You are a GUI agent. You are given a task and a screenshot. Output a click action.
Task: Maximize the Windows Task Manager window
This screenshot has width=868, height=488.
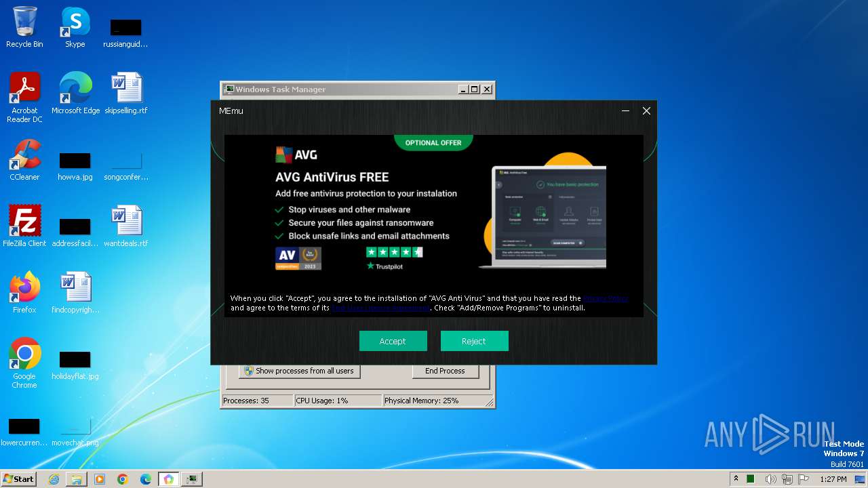point(475,89)
